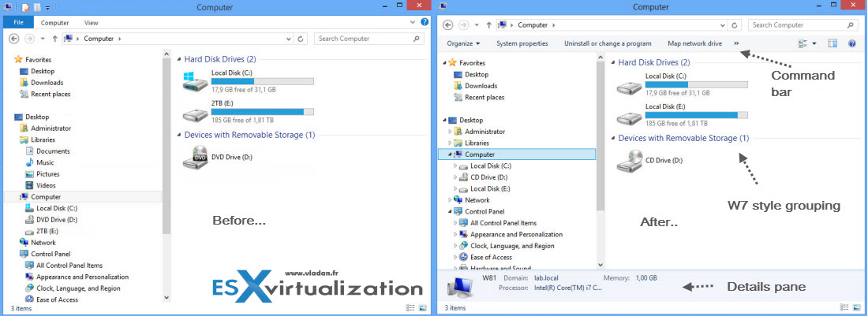Click left window navigation pane scrollbar

point(166,147)
